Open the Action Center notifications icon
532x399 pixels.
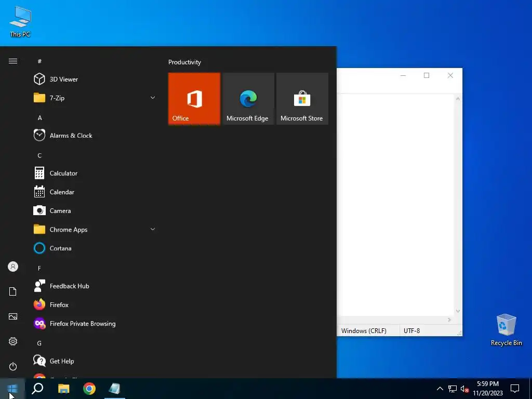pyautogui.click(x=515, y=389)
